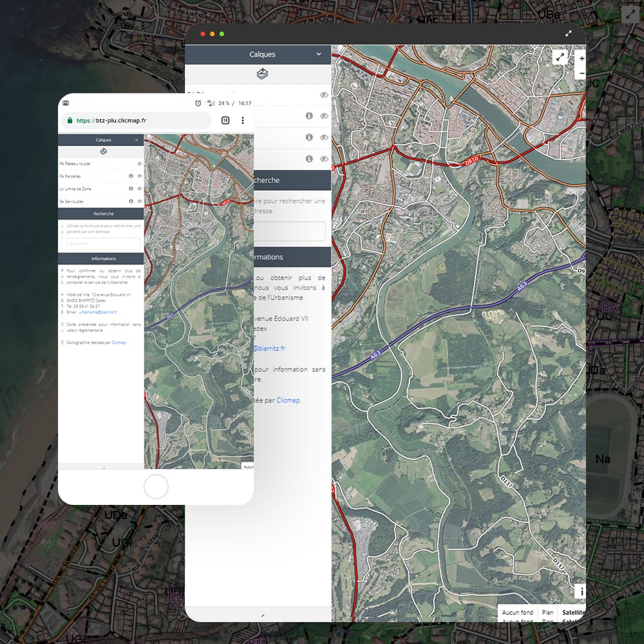Open the phone browser's three-dot menu
Screen dimensions: 644x644
point(243,120)
